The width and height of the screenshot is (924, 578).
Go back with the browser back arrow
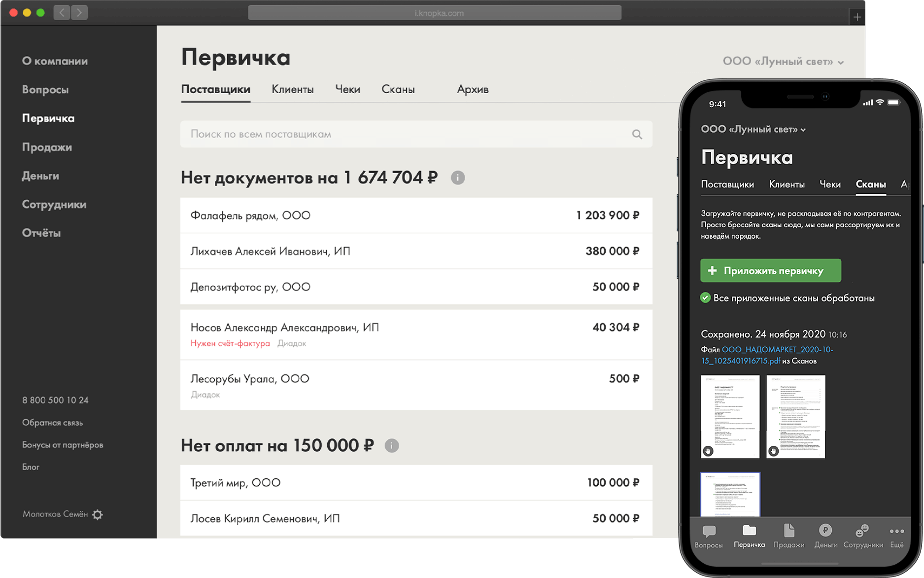[x=62, y=12]
